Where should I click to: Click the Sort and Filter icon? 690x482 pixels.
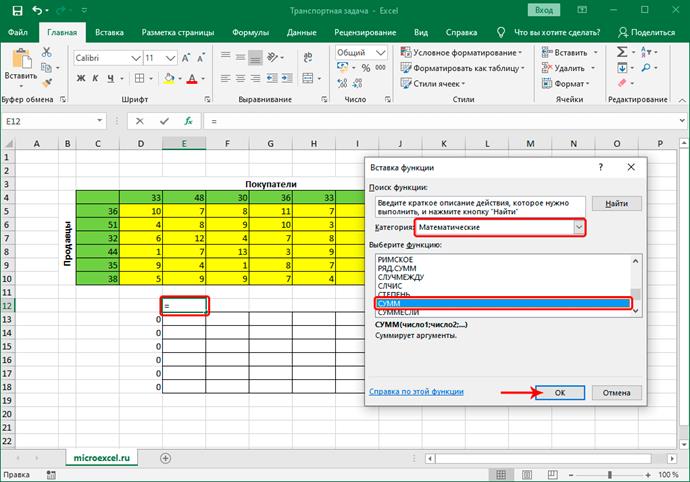click(646, 52)
